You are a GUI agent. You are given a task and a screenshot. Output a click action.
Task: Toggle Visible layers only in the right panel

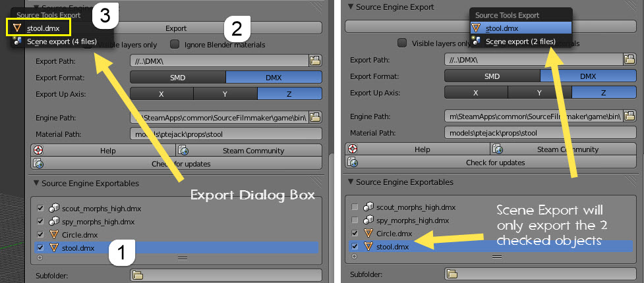point(403,43)
